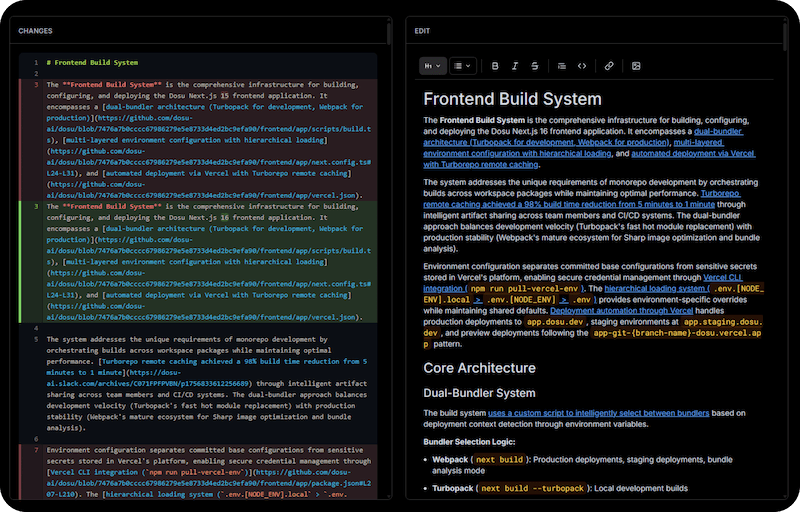Click the Frontend Build System title in editor
Image resolution: width=800 pixels, height=512 pixels.
click(x=512, y=100)
